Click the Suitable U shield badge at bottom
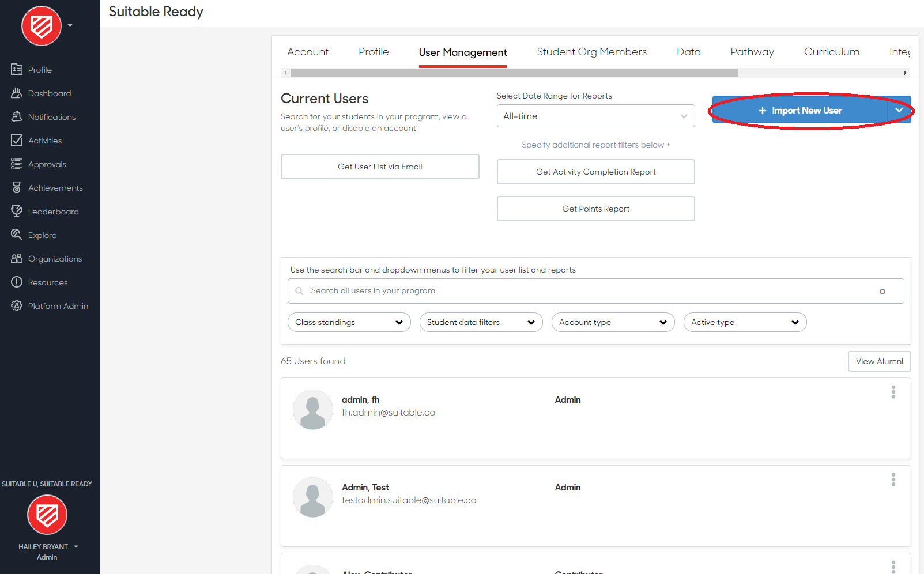This screenshot has width=924, height=574. [x=47, y=515]
